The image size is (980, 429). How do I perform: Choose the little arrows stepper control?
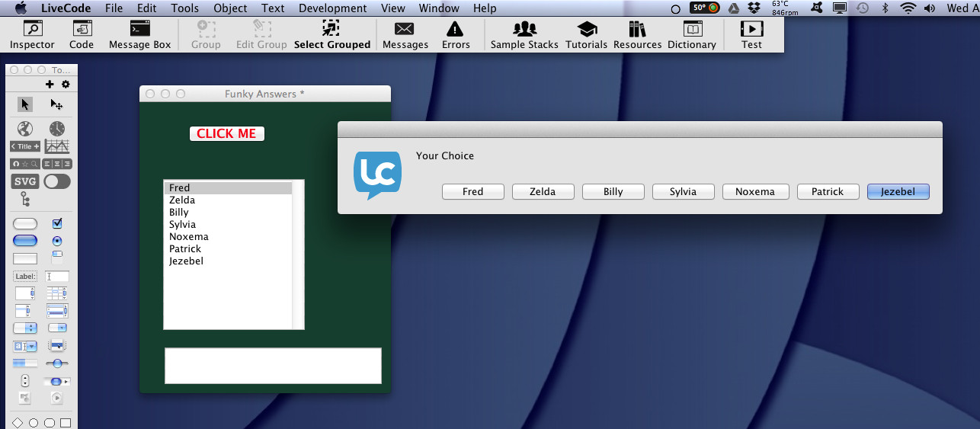tap(25, 380)
